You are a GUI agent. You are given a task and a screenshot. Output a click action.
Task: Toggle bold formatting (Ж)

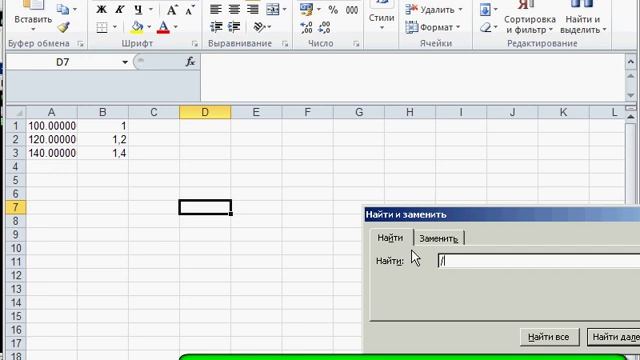pos(101,9)
